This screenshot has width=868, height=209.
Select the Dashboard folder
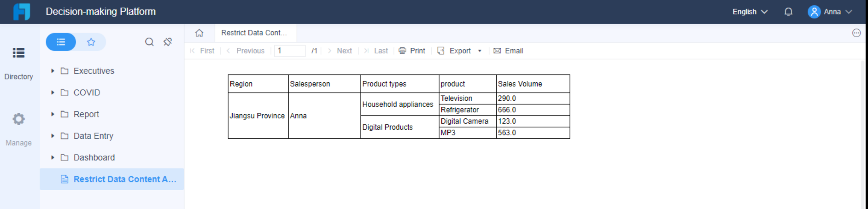pyautogui.click(x=112, y=157)
